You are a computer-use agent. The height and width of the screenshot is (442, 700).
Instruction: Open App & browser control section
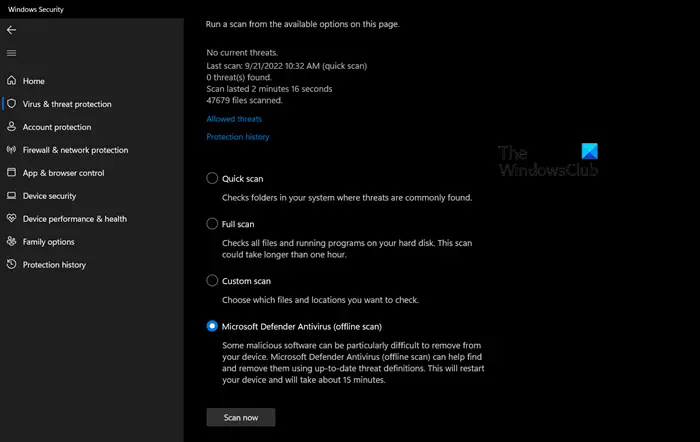tap(63, 173)
